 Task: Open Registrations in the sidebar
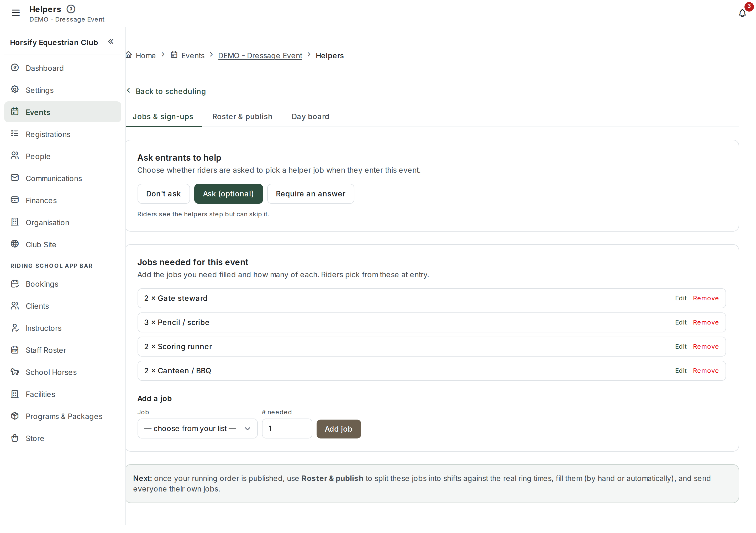tap(62, 134)
